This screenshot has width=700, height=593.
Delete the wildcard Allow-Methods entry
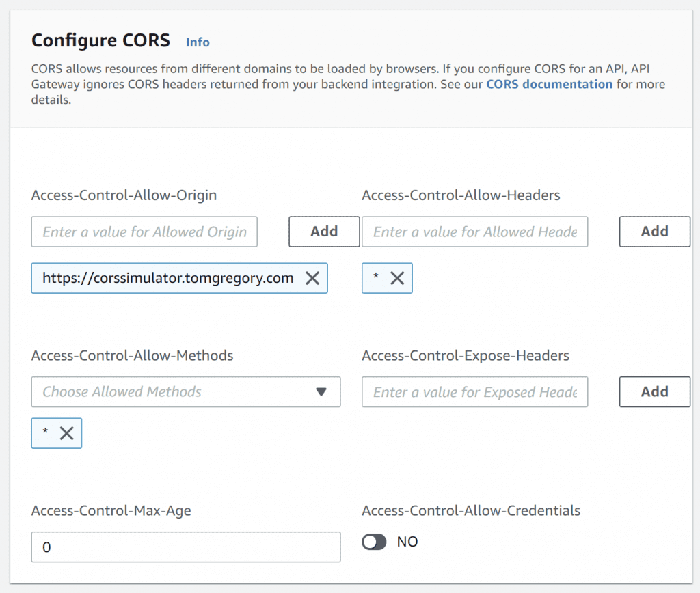coord(66,433)
